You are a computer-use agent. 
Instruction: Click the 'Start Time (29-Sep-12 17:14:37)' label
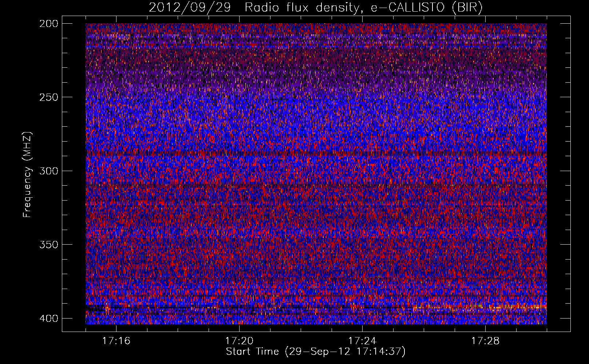pos(316,352)
